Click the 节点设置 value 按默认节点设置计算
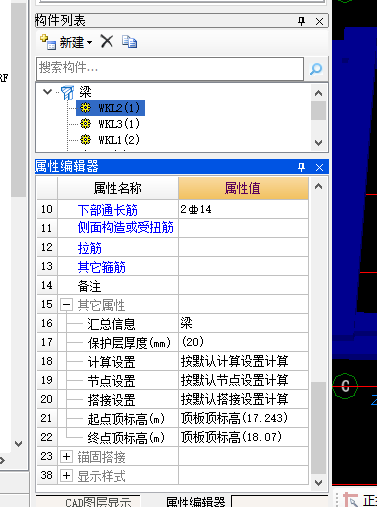Viewport: 377px width, 507px height. pos(243,380)
